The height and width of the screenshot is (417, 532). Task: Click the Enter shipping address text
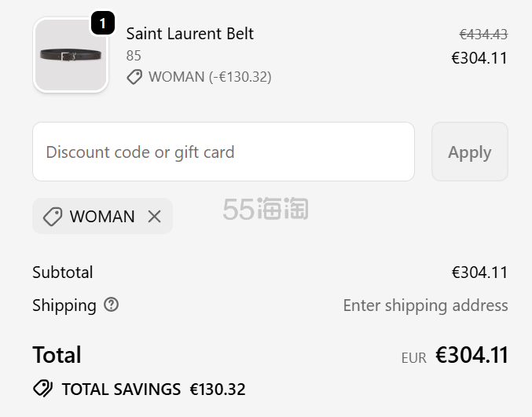click(x=425, y=305)
